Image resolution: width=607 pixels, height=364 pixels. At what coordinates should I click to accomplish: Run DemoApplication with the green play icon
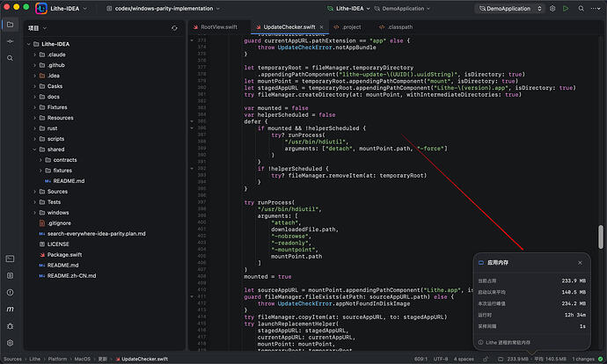coord(566,8)
